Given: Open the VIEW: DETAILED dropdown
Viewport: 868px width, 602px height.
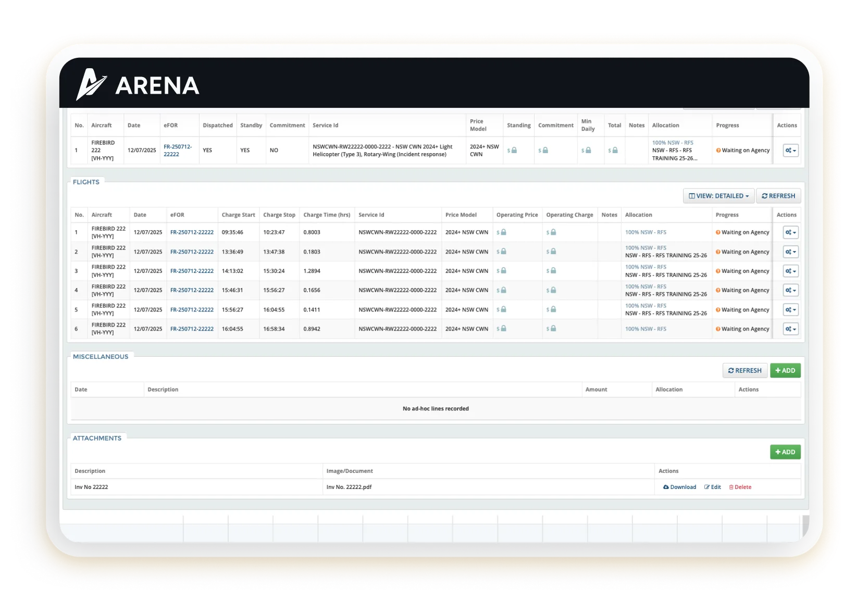Looking at the screenshot, I should [x=718, y=196].
